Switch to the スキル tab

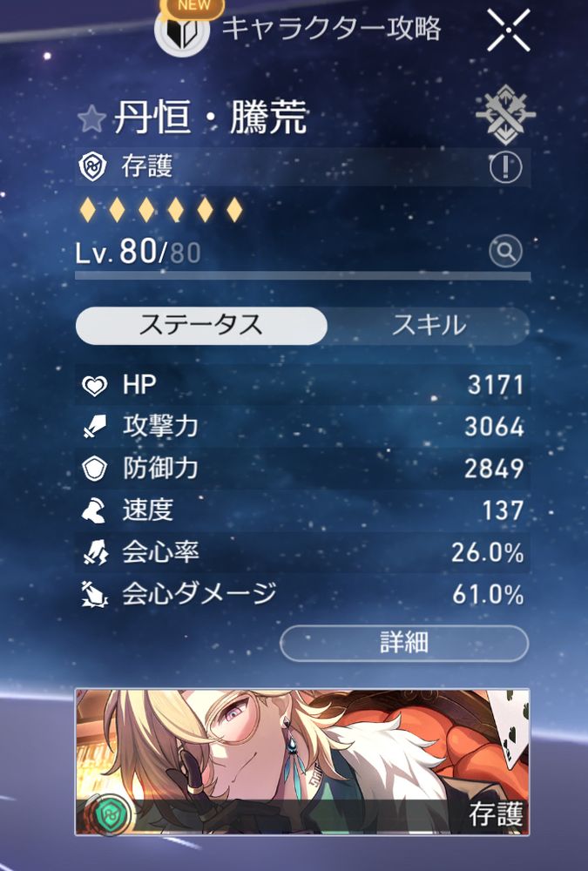428,326
